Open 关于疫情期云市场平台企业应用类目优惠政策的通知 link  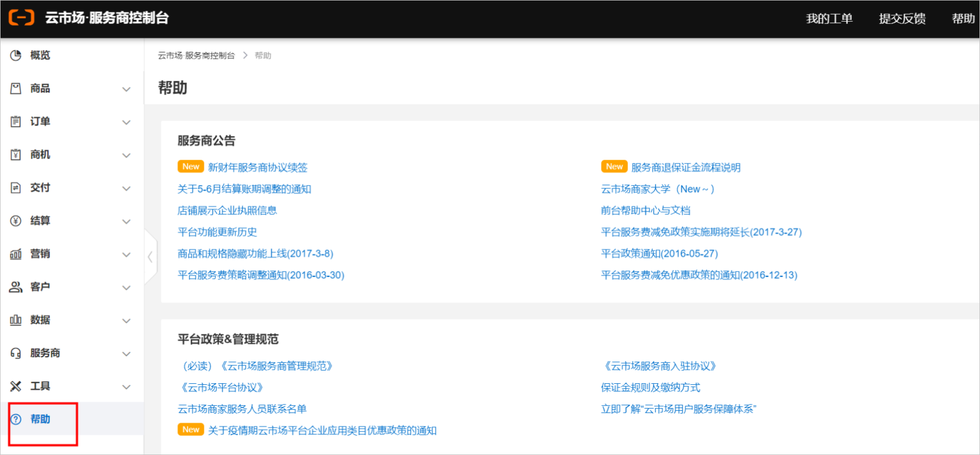coord(323,431)
